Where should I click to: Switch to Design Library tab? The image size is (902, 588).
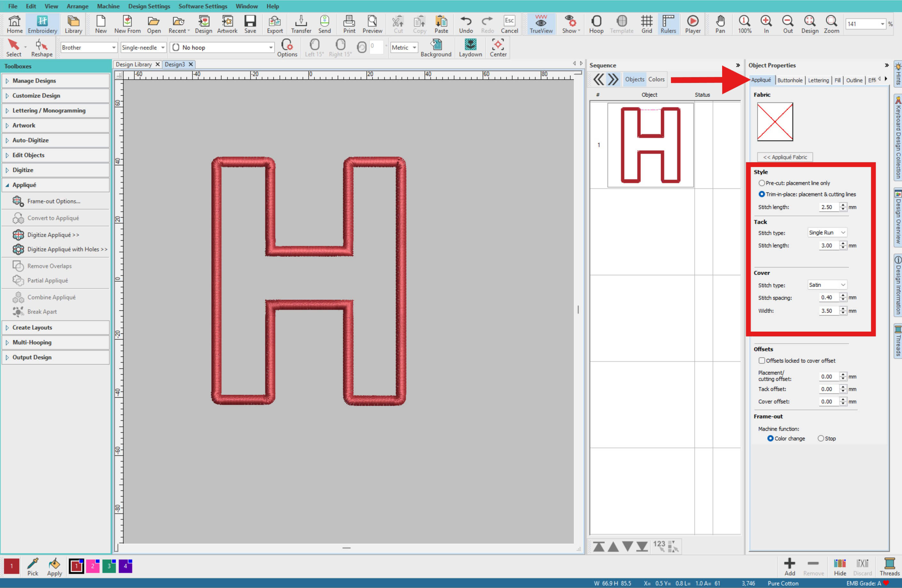(133, 64)
